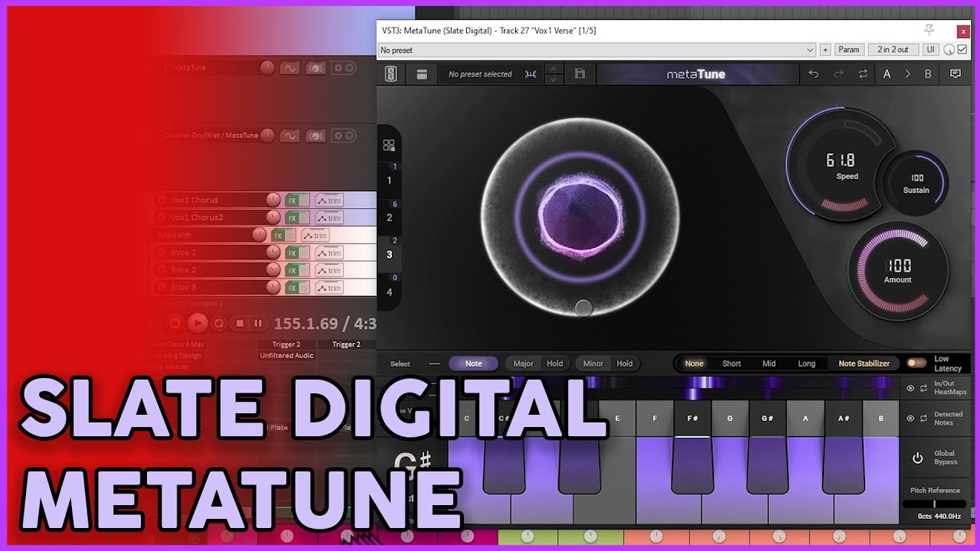
Task: Click the tuner icon beside preset name
Action: (531, 74)
